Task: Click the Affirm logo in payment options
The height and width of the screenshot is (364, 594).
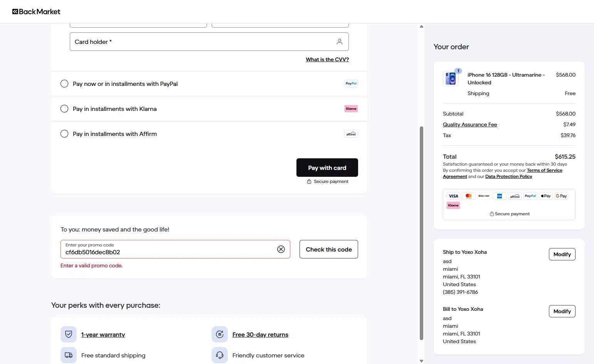Action: point(351,134)
